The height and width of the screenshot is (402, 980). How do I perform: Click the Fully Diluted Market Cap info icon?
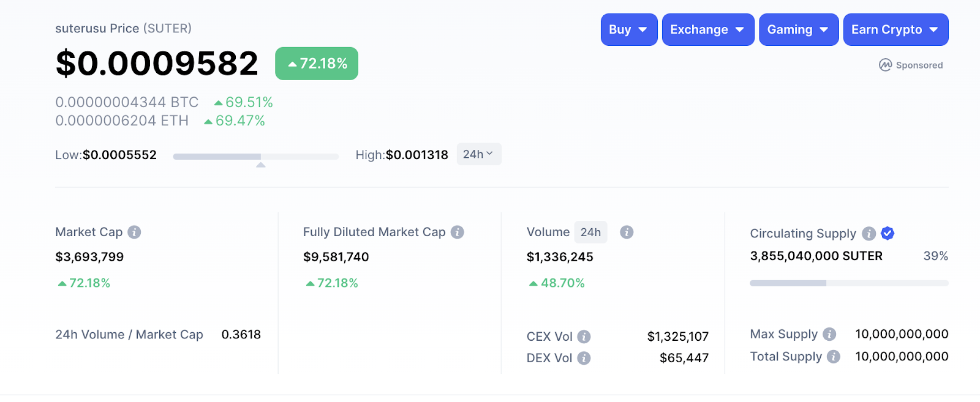457,233
